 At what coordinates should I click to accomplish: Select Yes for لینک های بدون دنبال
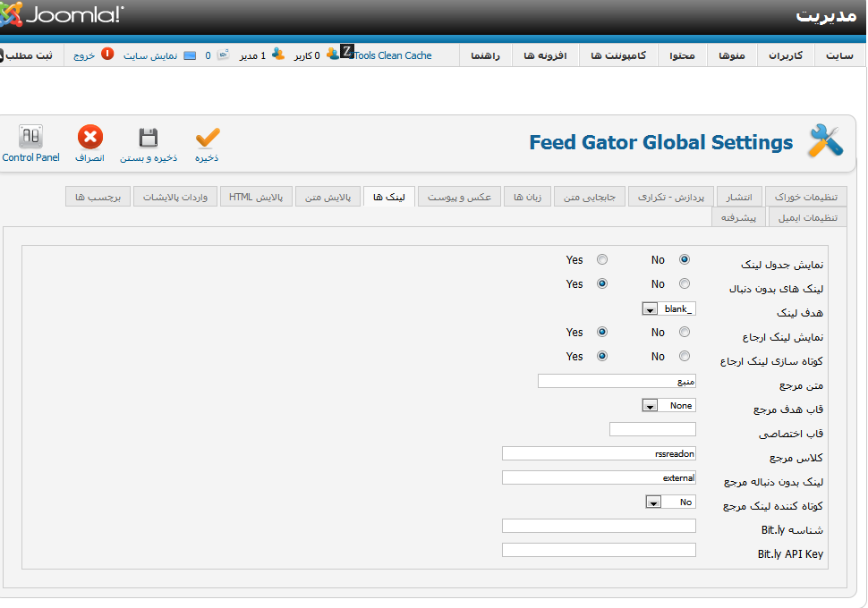pyautogui.click(x=601, y=283)
